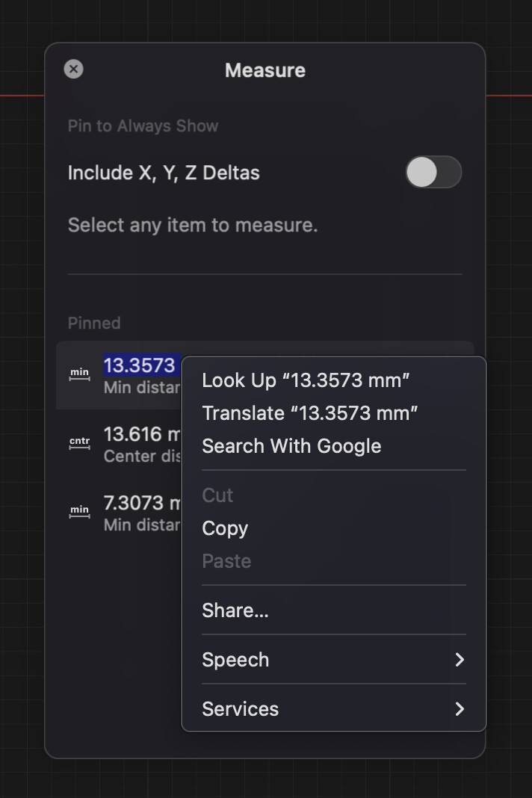Click the chevron arrow next to Services
The height and width of the screenshot is (798, 532).
pos(460,709)
